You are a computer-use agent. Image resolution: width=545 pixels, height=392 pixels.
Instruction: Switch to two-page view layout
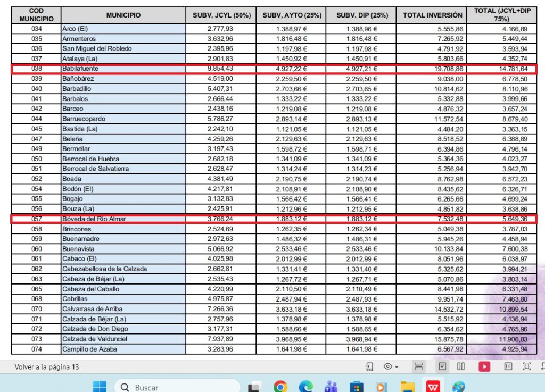461,366
